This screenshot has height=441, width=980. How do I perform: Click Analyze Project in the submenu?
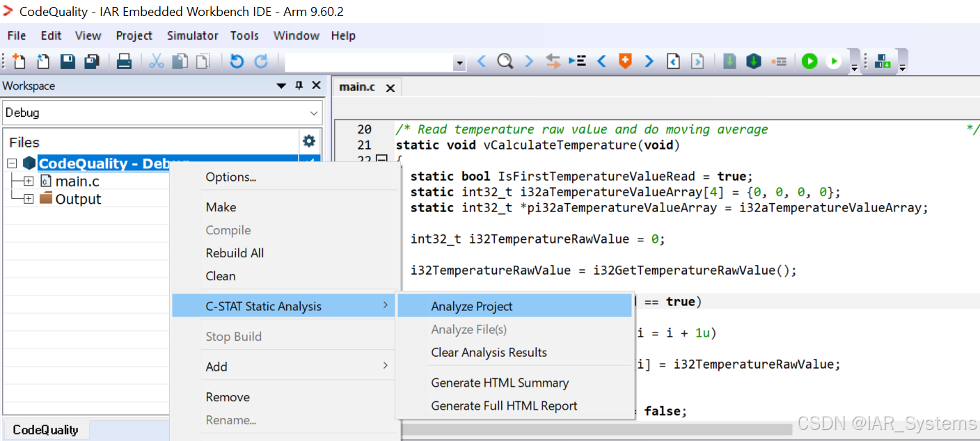click(x=514, y=306)
